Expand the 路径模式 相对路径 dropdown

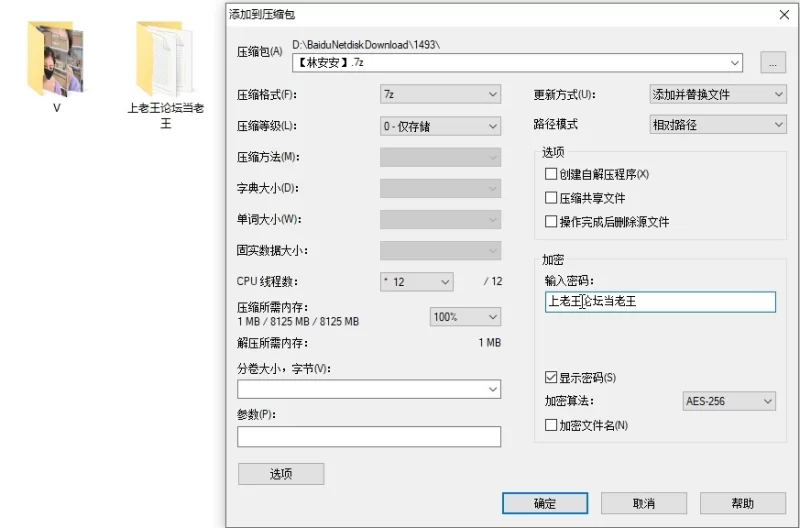[718, 124]
